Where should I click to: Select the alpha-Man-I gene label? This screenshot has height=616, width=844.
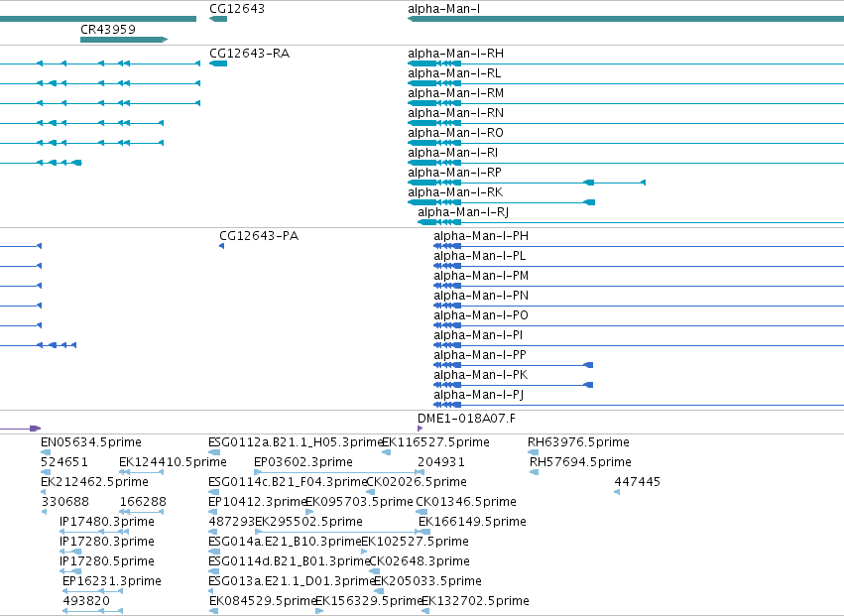point(444,9)
